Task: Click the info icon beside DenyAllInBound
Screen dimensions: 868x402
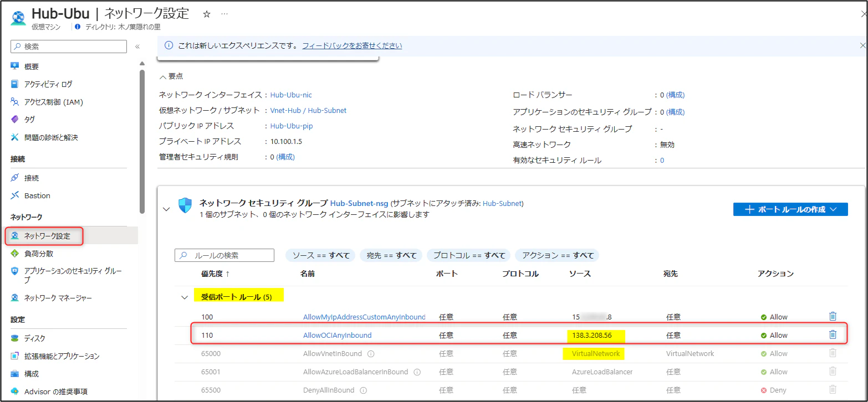Action: click(x=364, y=390)
